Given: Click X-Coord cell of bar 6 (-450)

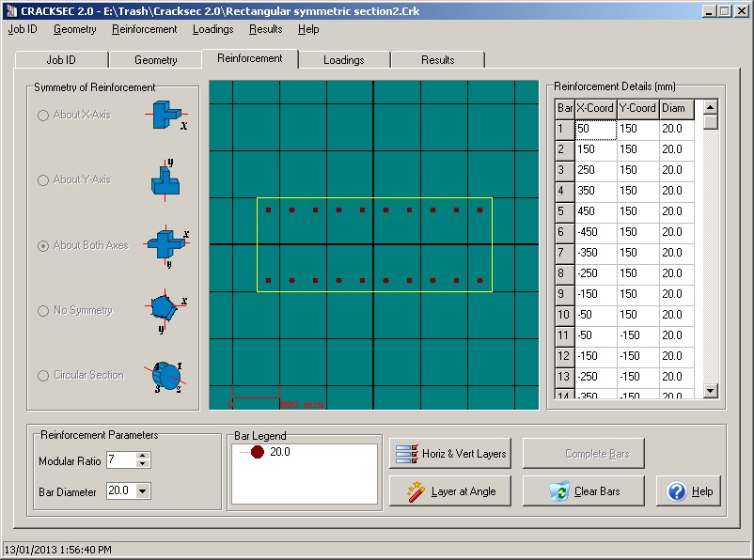Looking at the screenshot, I should coord(596,232).
